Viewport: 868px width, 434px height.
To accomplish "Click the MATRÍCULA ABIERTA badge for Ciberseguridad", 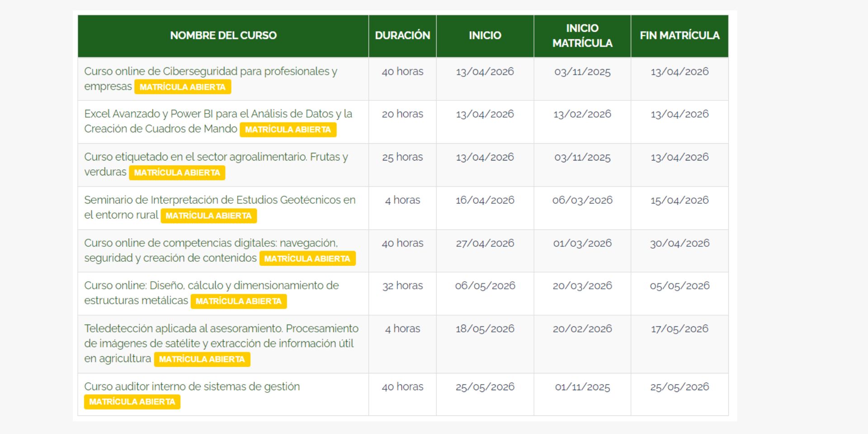I will (x=182, y=87).
